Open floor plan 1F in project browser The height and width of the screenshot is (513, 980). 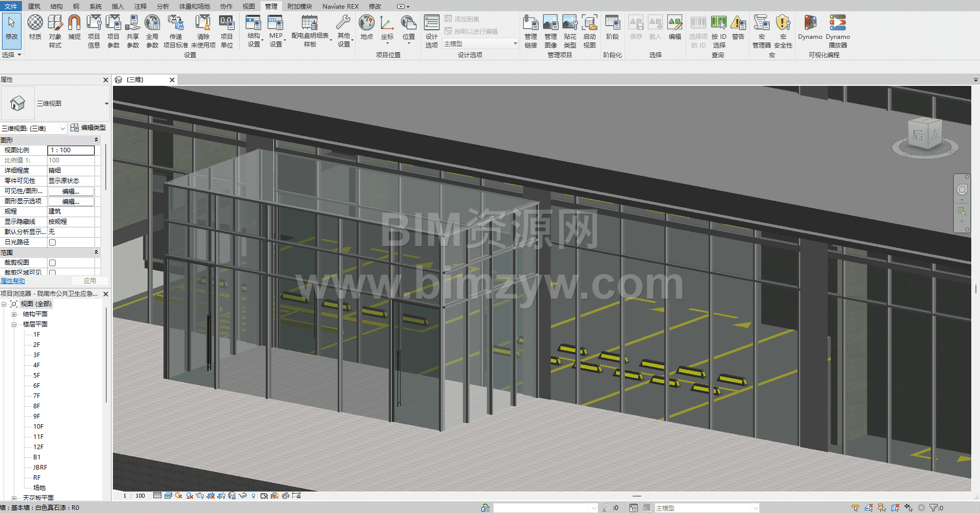pos(37,335)
